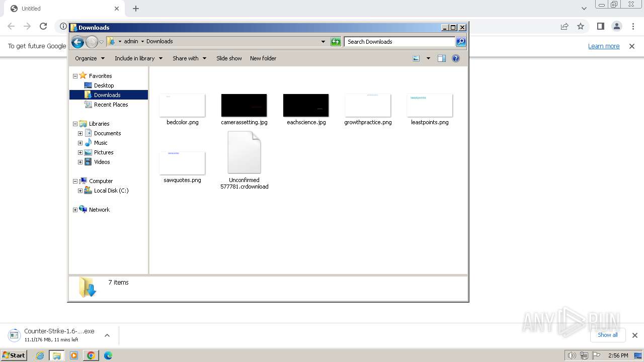Viewport: 644px width, 362px height.
Task: Select the Unconfirmed 577781.crdownload file icon
Action: click(244, 152)
